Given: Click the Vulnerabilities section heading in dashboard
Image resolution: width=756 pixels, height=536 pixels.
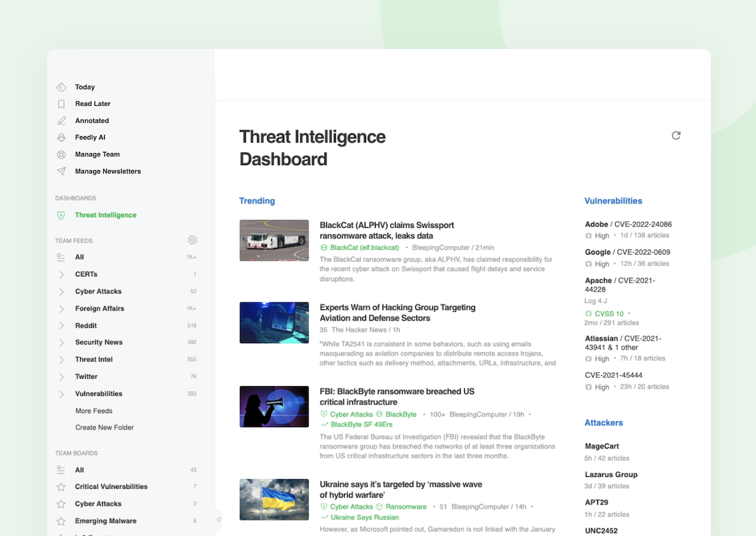Looking at the screenshot, I should (613, 201).
